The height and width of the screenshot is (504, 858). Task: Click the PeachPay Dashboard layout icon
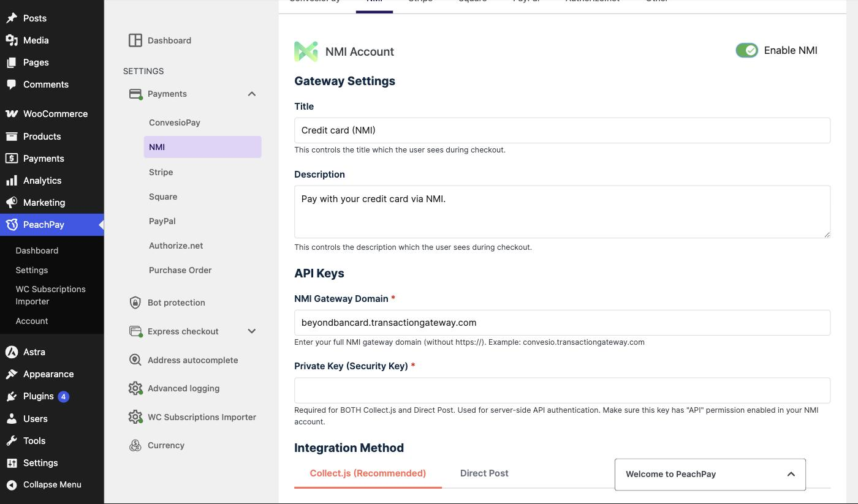(135, 40)
